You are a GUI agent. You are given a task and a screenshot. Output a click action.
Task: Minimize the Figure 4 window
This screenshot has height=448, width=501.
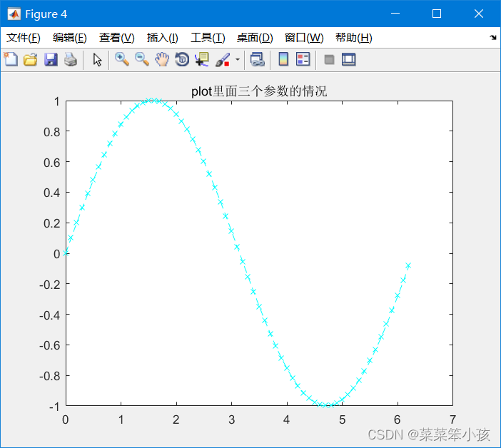coord(395,14)
